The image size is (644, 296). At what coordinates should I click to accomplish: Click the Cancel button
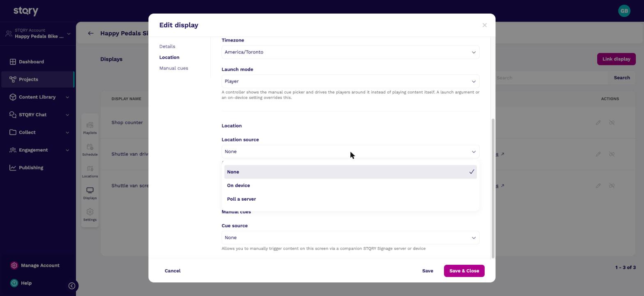tap(172, 271)
